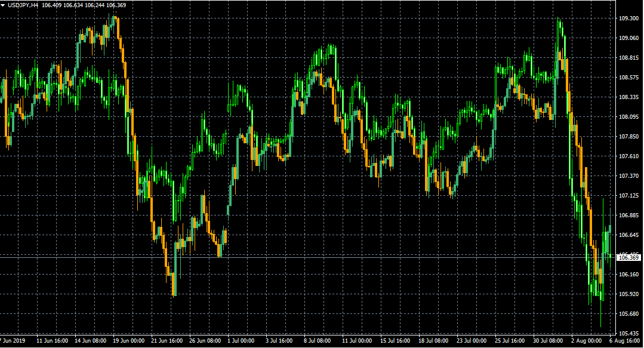Select the low price 106.244 in header
644x348 pixels.
pos(94,5)
